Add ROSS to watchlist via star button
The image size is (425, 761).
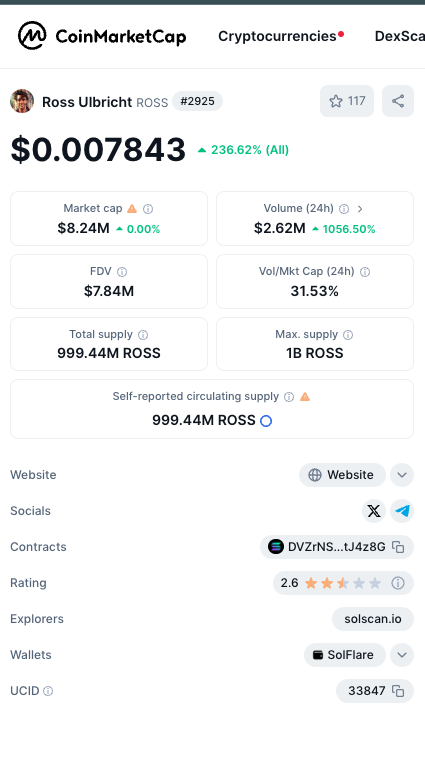(347, 101)
